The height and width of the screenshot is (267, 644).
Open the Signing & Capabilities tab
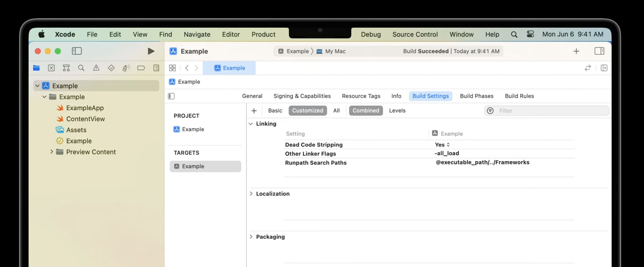pyautogui.click(x=302, y=96)
